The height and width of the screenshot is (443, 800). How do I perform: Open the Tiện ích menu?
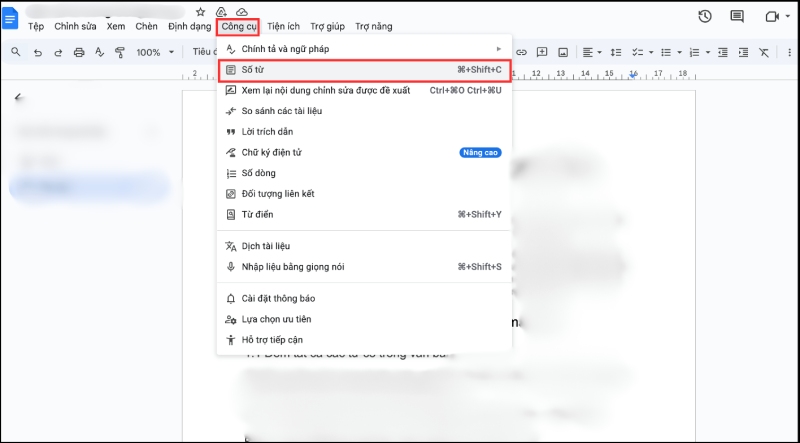(x=283, y=26)
